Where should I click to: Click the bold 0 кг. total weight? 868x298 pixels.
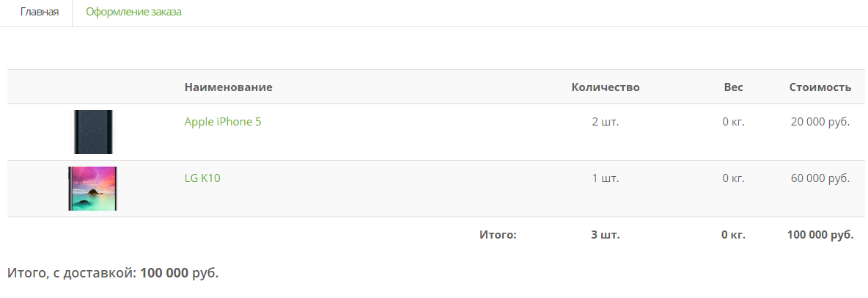[734, 235]
